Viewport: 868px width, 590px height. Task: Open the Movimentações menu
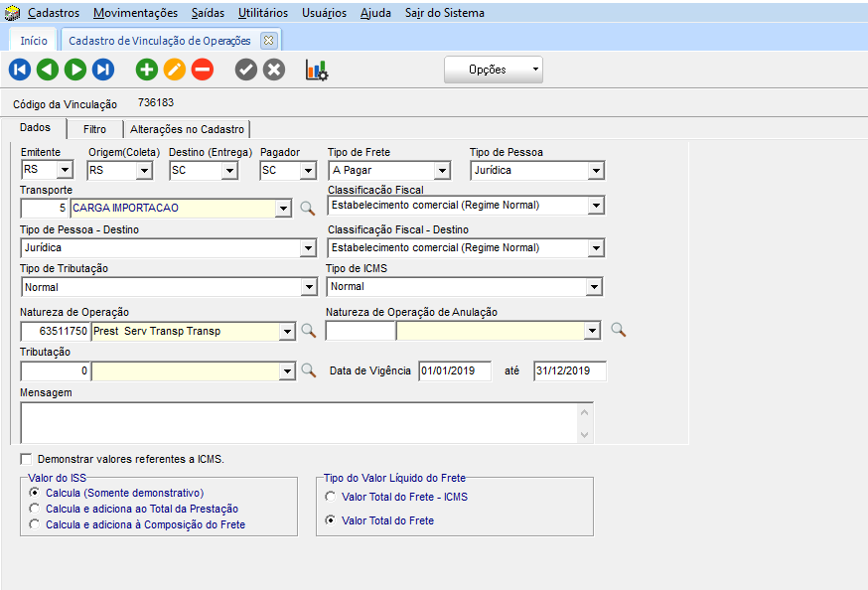[135, 13]
